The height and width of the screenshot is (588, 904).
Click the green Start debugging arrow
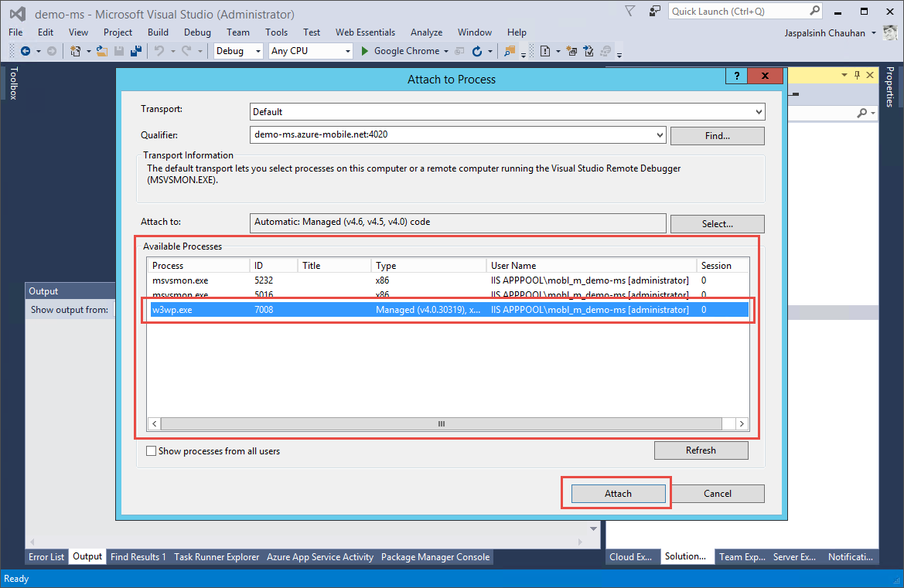364,51
